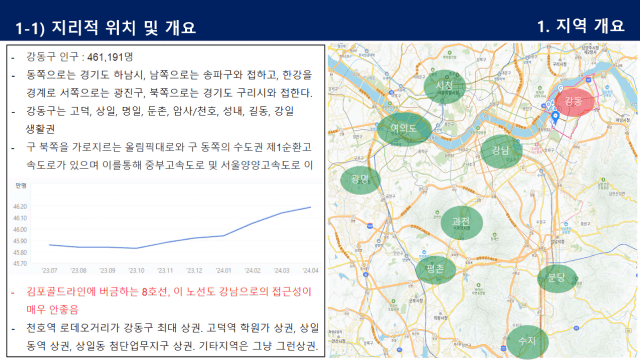Select the green 분당 bubble
640x360 pixels.
pos(557,278)
